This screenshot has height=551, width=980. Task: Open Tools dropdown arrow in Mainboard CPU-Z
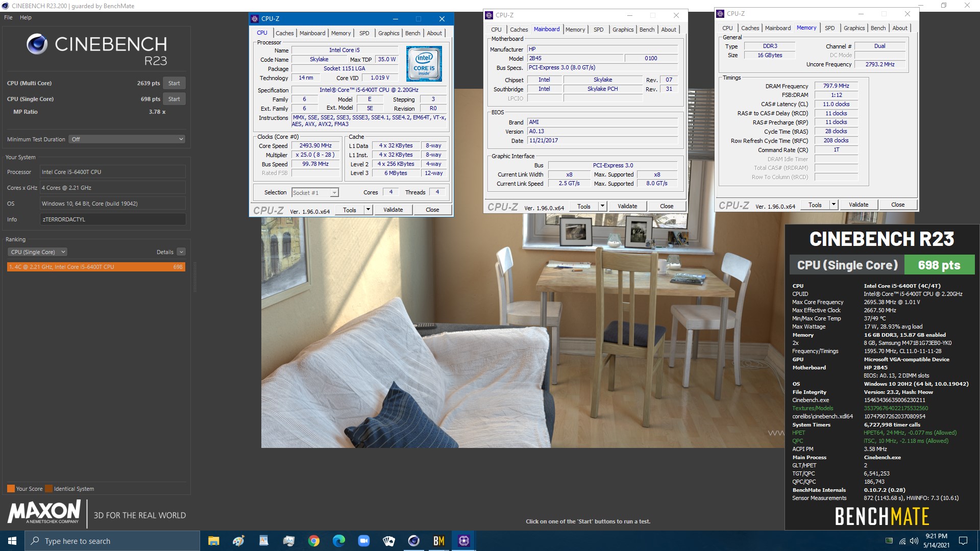602,206
